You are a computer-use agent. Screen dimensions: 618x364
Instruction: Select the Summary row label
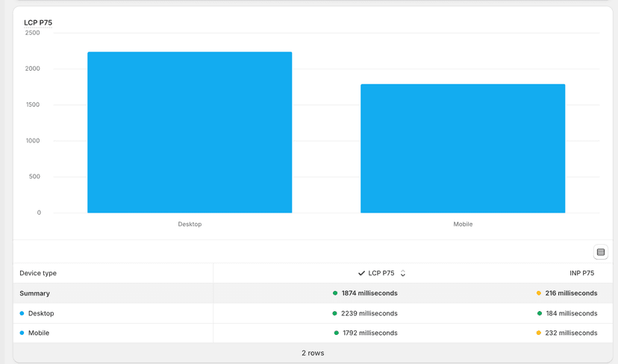coord(34,294)
